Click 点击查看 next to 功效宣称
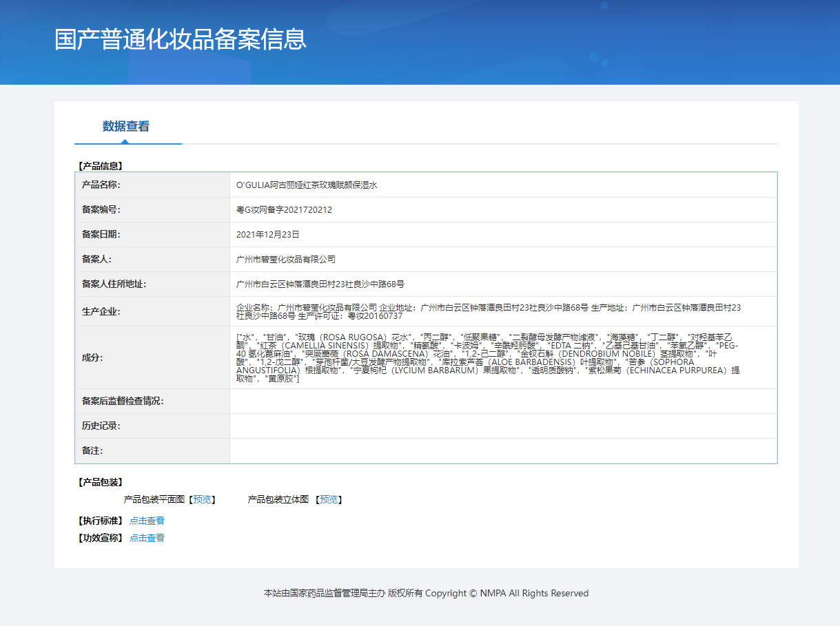 click(x=147, y=538)
